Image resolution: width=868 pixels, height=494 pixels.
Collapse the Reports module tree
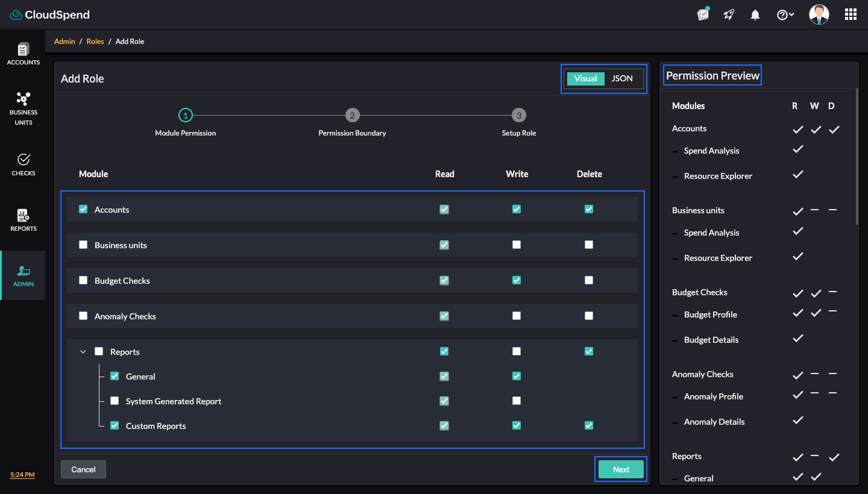[x=83, y=352]
